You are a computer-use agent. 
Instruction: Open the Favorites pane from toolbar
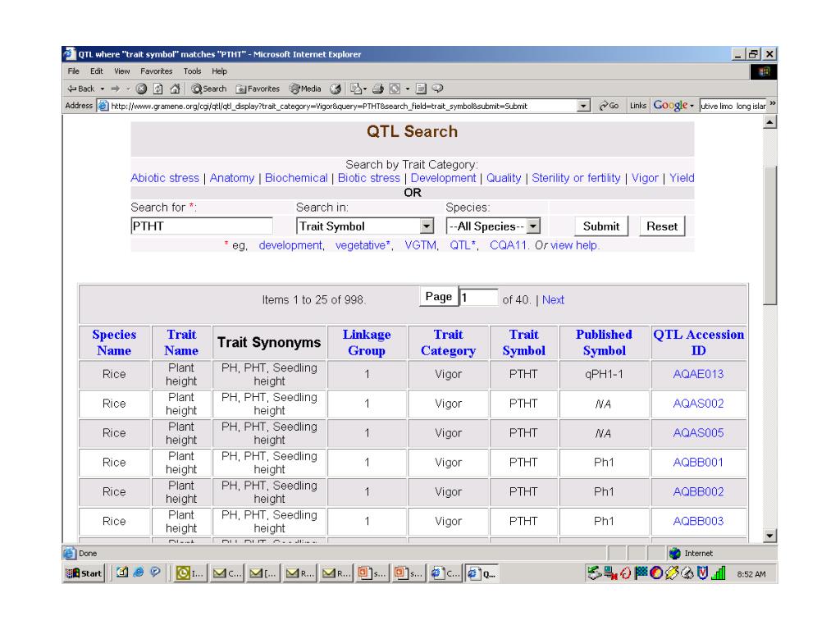(x=258, y=89)
